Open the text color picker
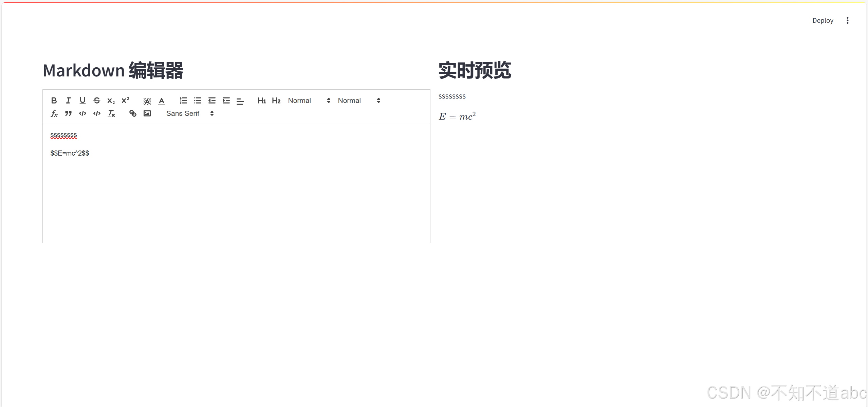The height and width of the screenshot is (407, 868). [x=162, y=101]
